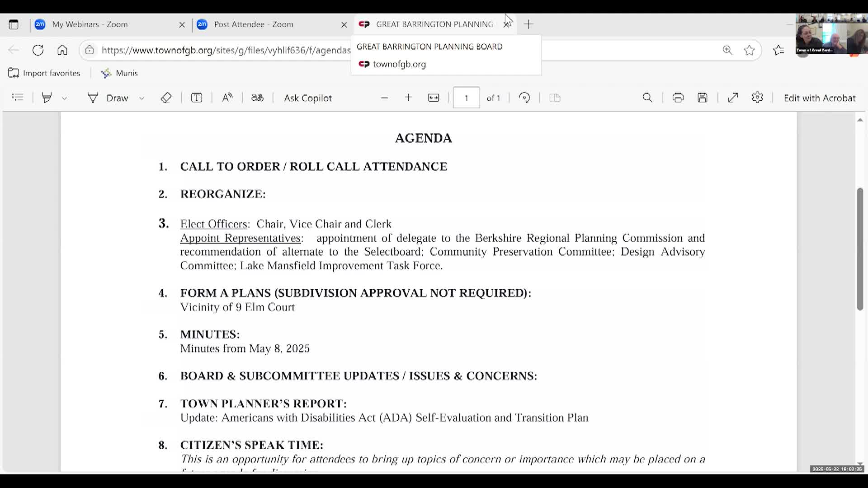Zoom out the PDF
The width and height of the screenshot is (868, 488).
(385, 98)
